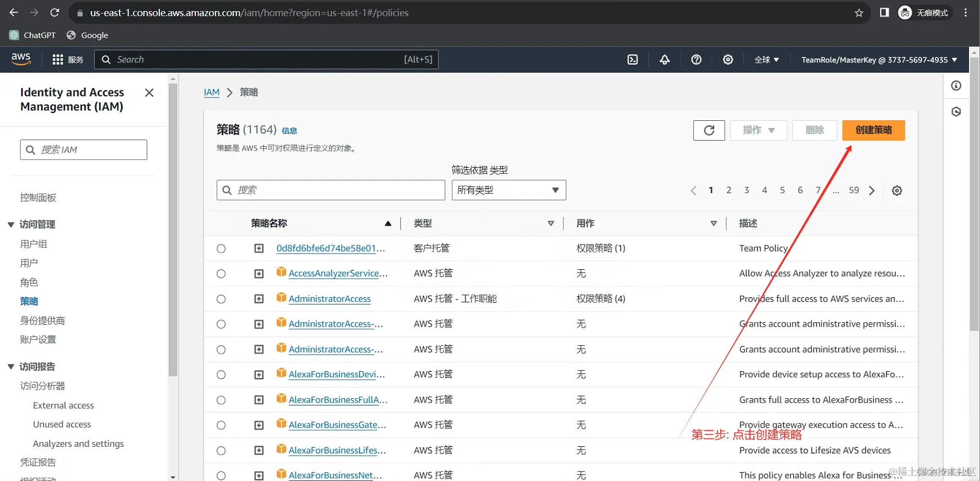Click the policy 搜索 search field
The height and width of the screenshot is (481, 980).
331,190
